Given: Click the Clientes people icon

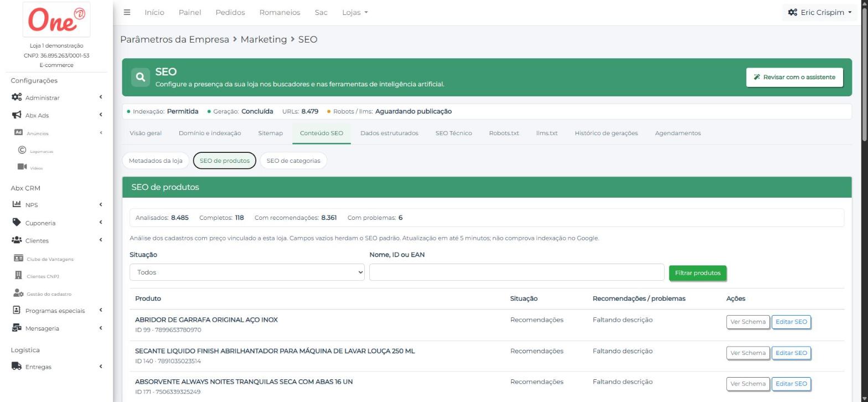Looking at the screenshot, I should 17,240.
